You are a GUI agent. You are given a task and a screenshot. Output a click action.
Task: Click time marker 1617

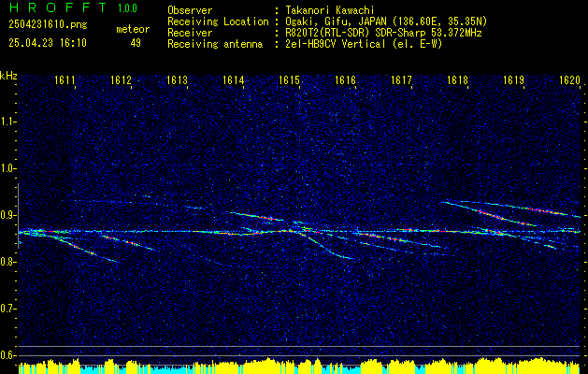(401, 79)
